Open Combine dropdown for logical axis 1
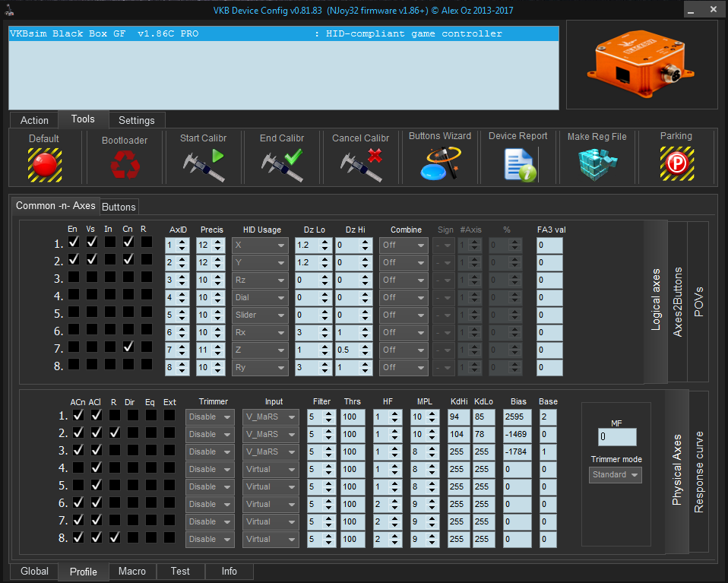Screen dimensions: 728x583 (404, 246)
